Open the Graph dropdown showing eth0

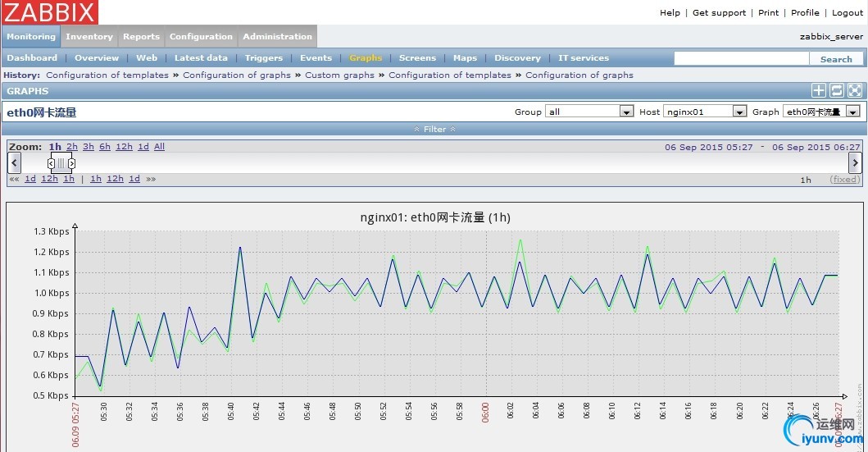(x=821, y=112)
